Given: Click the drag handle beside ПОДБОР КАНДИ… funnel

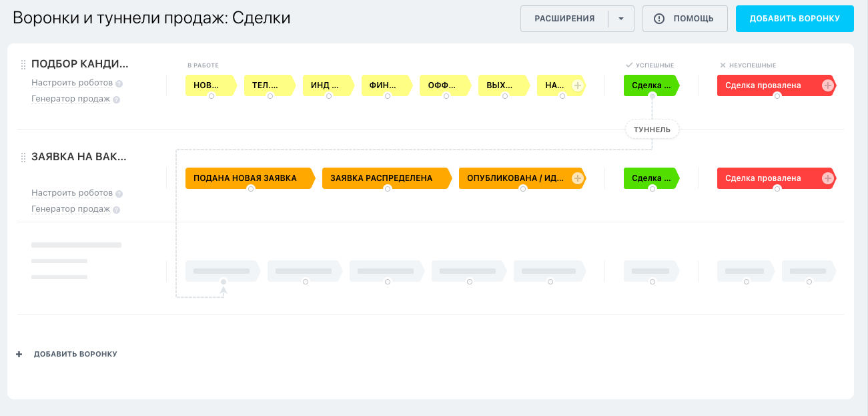Looking at the screenshot, I should click(x=23, y=65).
